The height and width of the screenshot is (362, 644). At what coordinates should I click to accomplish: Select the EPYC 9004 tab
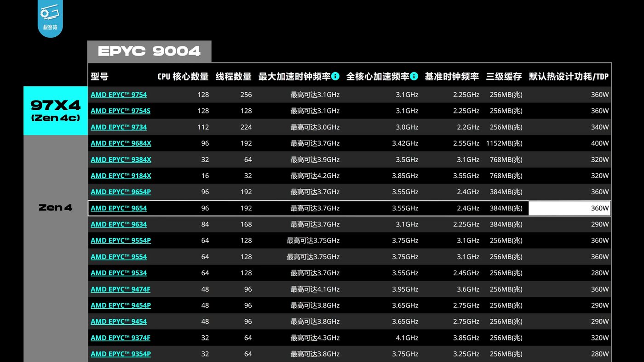click(149, 51)
